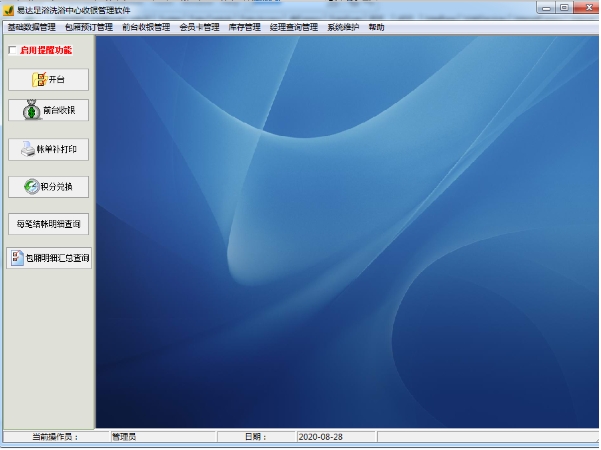Open the 系统维护 menu
Screen dimensions: 601x450
pyautogui.click(x=343, y=27)
